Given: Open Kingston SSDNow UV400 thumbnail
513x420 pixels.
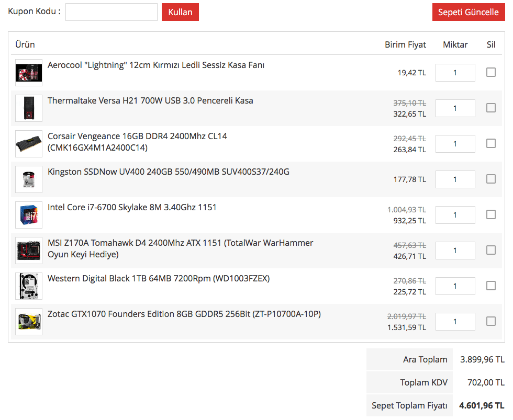Looking at the screenshot, I should (x=29, y=179).
